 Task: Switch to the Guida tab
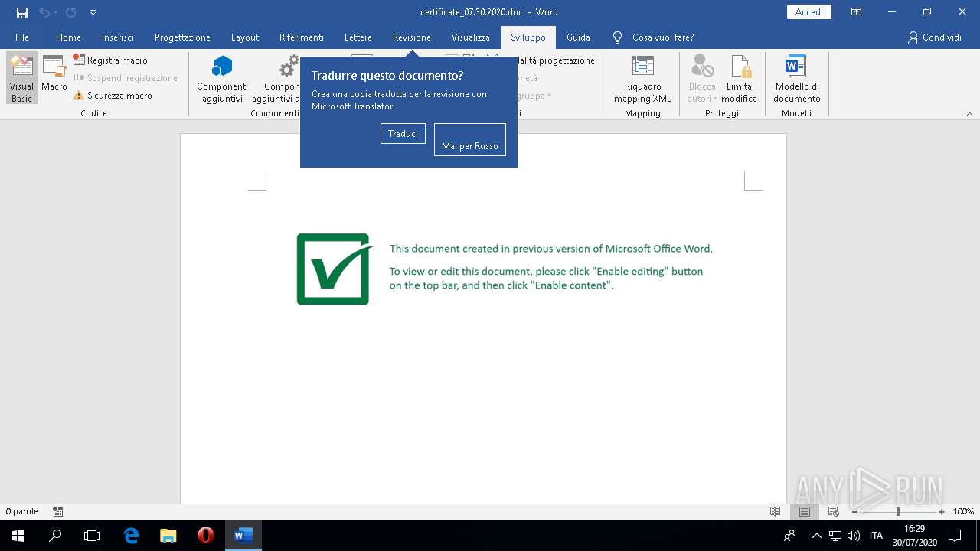click(578, 37)
